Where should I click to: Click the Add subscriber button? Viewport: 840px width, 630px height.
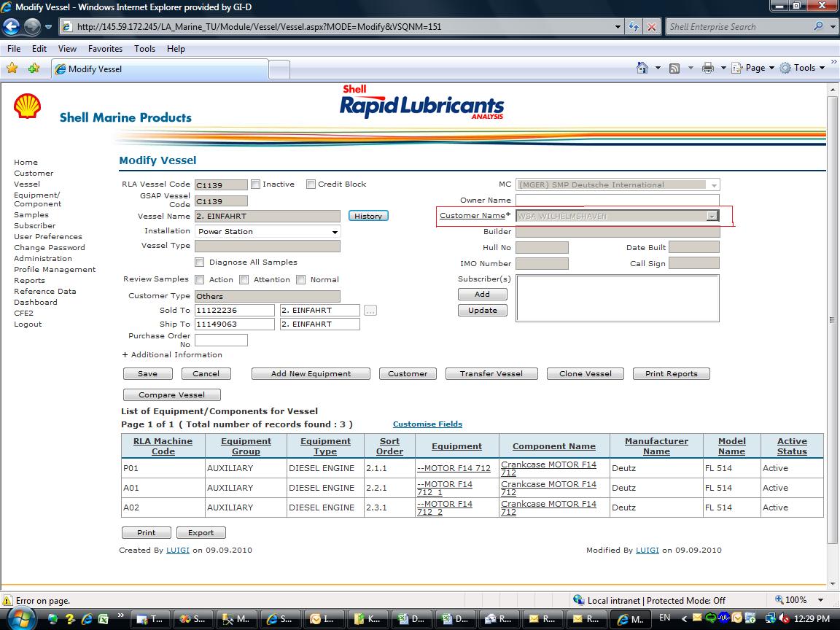click(482, 294)
